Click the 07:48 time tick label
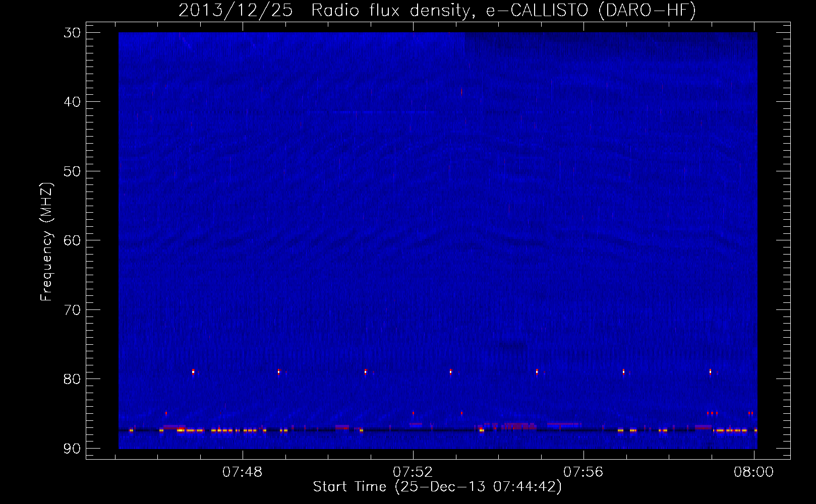 pos(243,472)
